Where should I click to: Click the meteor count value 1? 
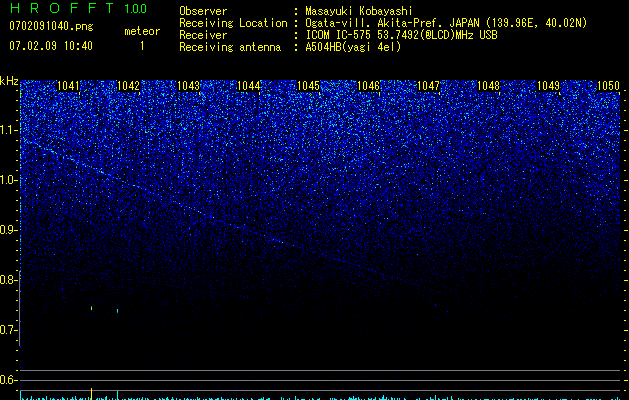[142, 46]
